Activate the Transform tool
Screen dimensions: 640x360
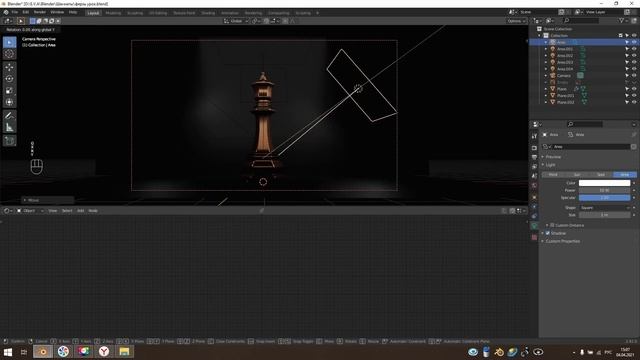coord(9,102)
